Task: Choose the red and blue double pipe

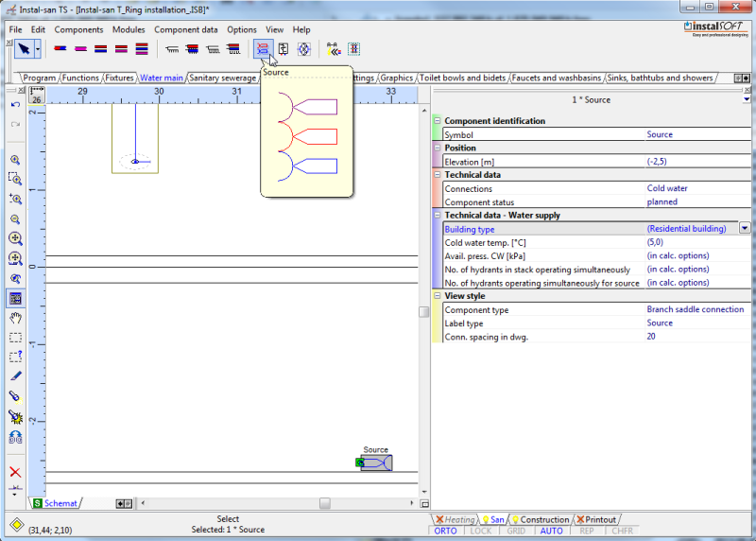Action: (x=101, y=49)
